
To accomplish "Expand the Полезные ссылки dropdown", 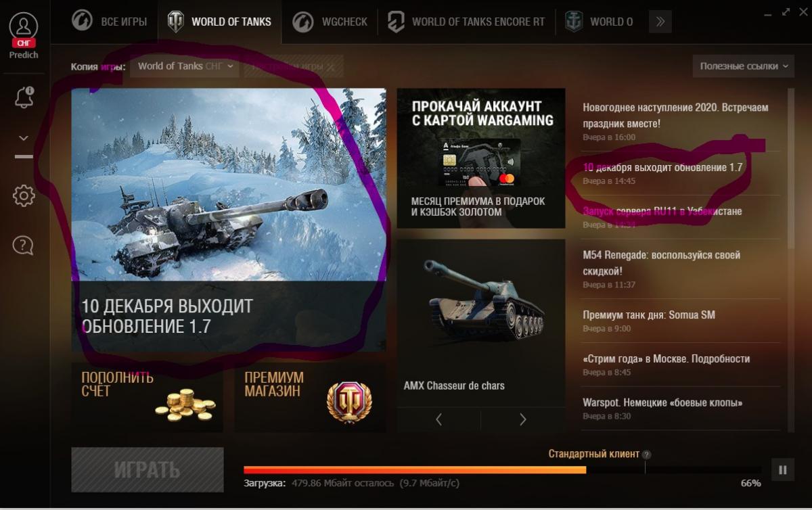I will [743, 66].
